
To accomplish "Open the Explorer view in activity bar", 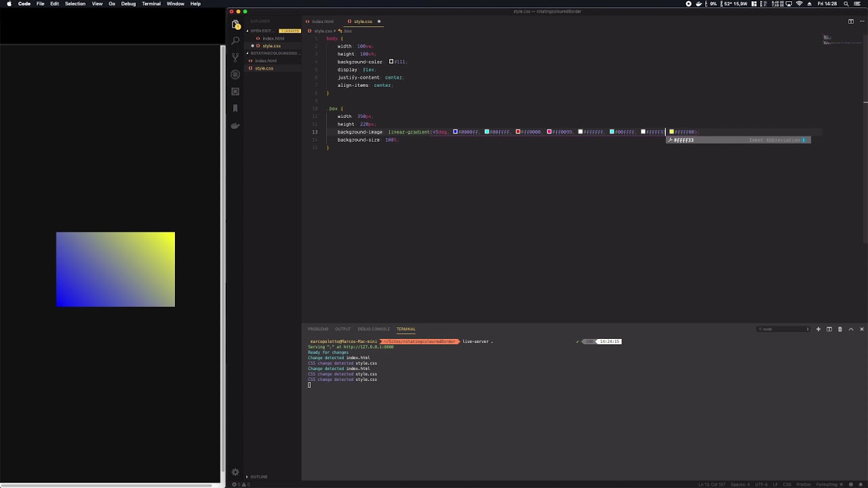I will click(x=235, y=24).
